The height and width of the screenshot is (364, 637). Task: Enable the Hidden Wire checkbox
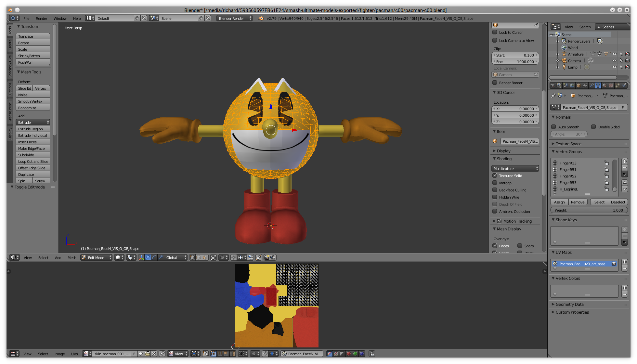pos(495,197)
